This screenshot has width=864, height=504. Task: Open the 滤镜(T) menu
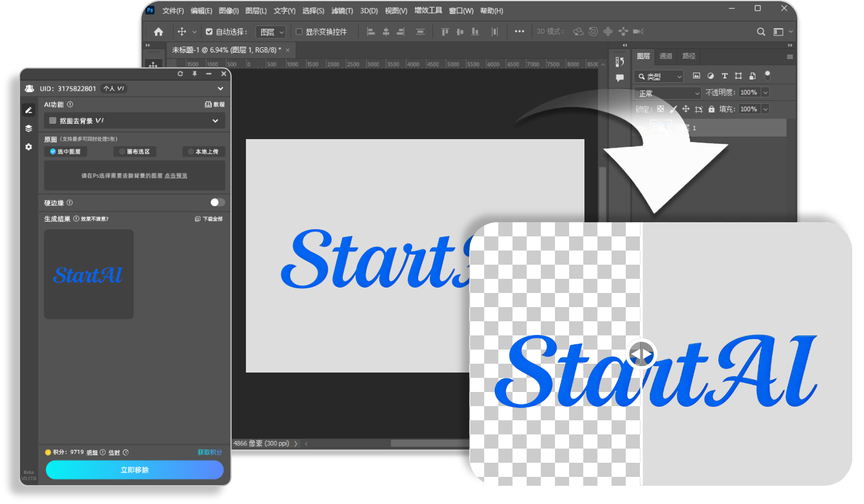(x=342, y=11)
